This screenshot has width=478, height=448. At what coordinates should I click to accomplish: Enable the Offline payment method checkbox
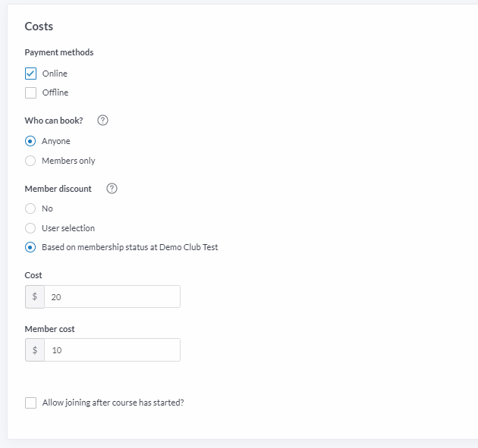tap(30, 92)
